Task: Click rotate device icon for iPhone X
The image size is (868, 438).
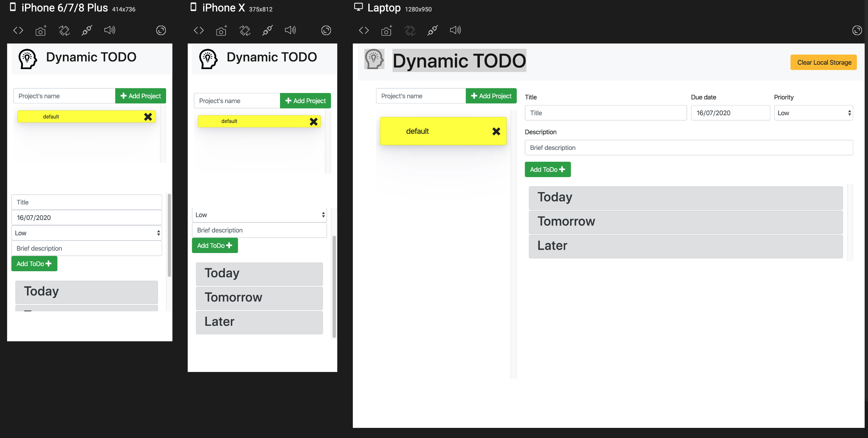Action: click(245, 31)
